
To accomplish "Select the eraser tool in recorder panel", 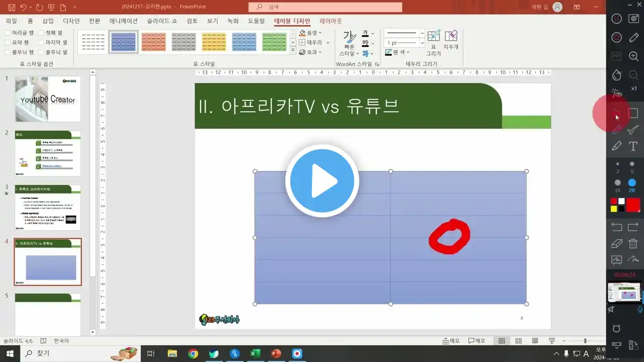I will point(616,244).
